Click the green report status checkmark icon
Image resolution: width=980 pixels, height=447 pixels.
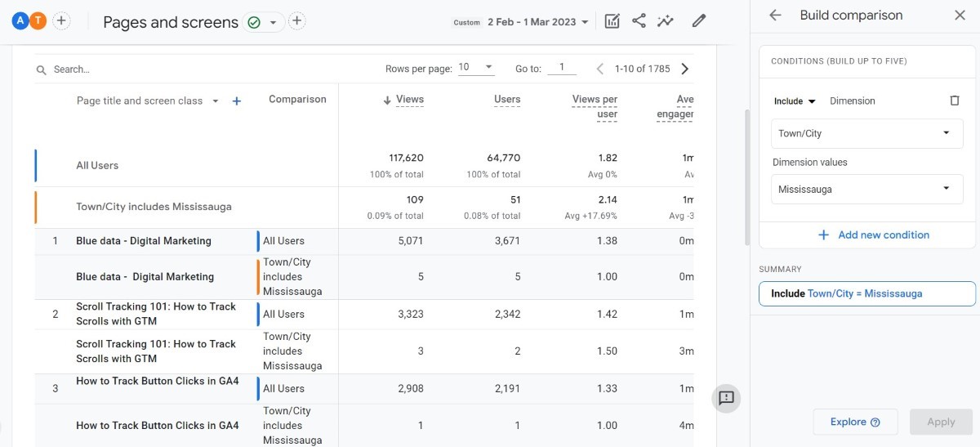[254, 22]
